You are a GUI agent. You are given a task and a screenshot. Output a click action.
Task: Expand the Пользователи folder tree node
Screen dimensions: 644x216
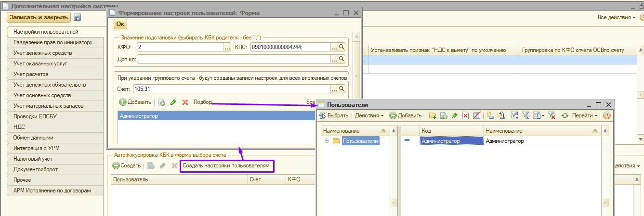pos(327,141)
